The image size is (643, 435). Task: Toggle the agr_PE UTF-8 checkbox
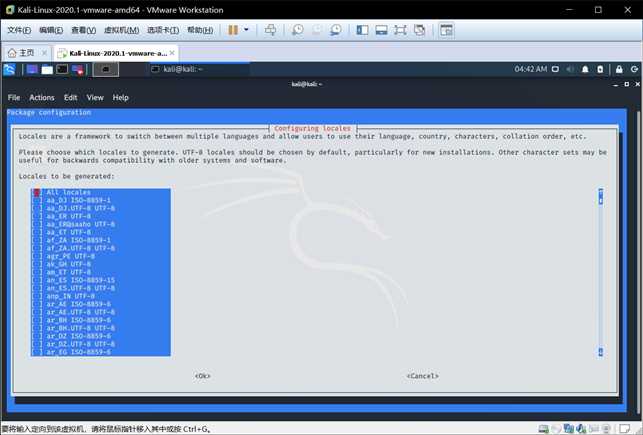click(x=37, y=256)
